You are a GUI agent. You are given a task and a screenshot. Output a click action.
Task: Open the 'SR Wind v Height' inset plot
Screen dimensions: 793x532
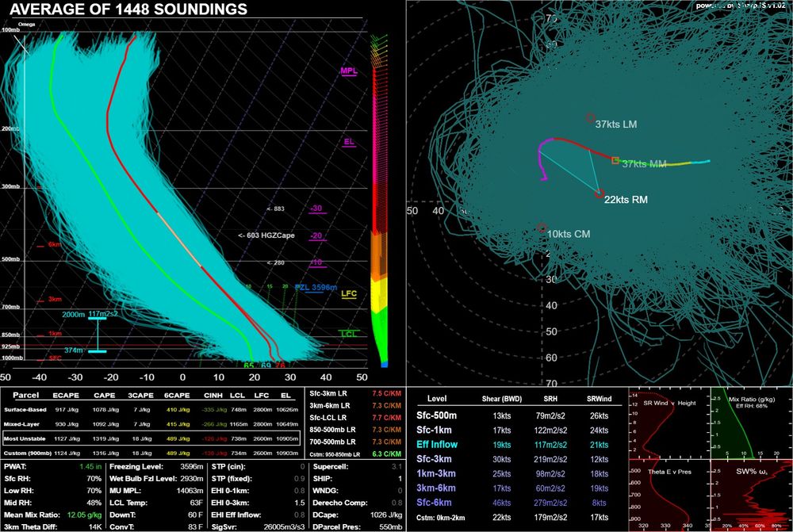click(669, 423)
